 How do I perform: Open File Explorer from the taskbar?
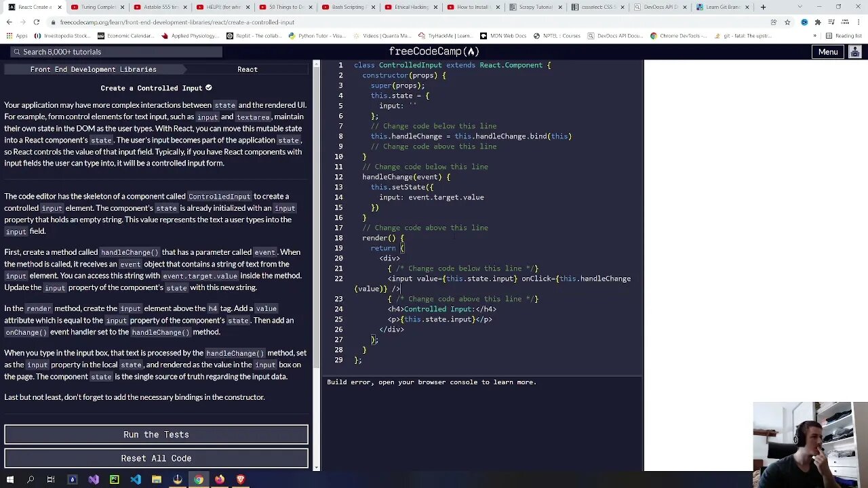coord(157,479)
